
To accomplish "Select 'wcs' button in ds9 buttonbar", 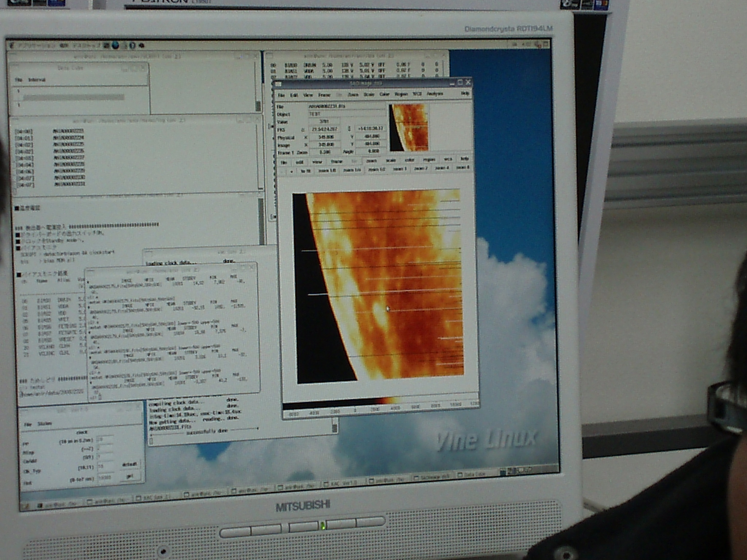I will point(448,159).
